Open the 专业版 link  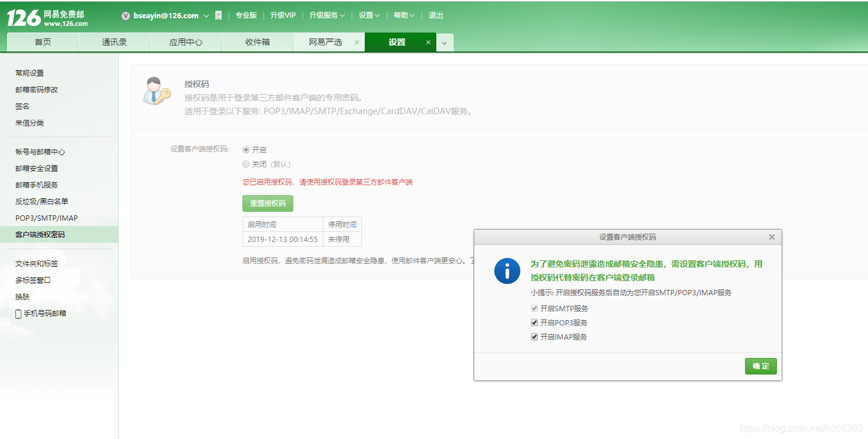(247, 15)
